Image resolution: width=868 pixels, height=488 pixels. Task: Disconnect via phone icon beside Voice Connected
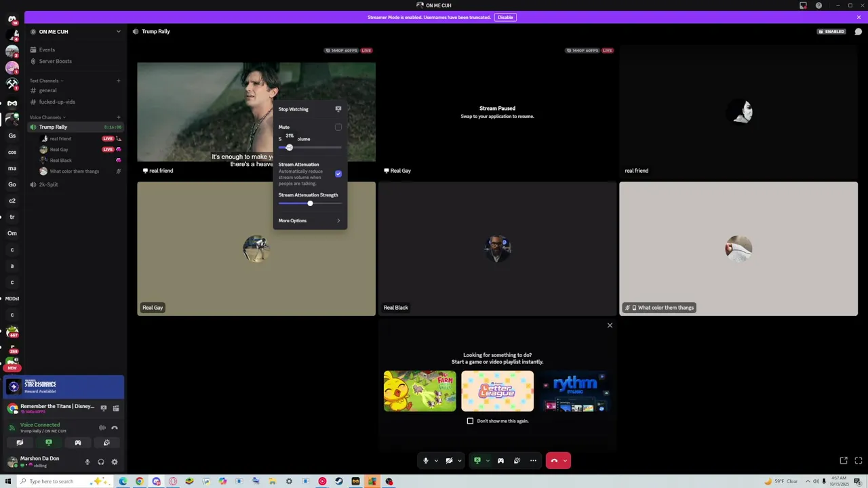[x=115, y=428]
